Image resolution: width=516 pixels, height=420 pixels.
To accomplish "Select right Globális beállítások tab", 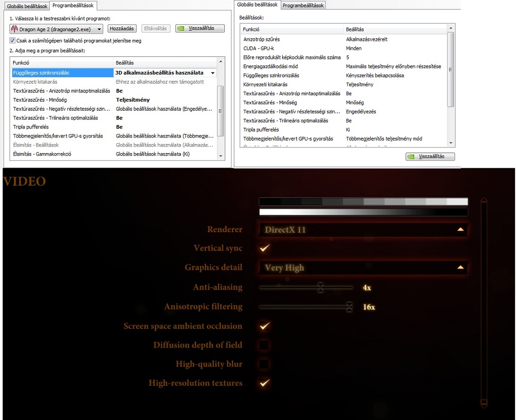I will click(x=257, y=5).
